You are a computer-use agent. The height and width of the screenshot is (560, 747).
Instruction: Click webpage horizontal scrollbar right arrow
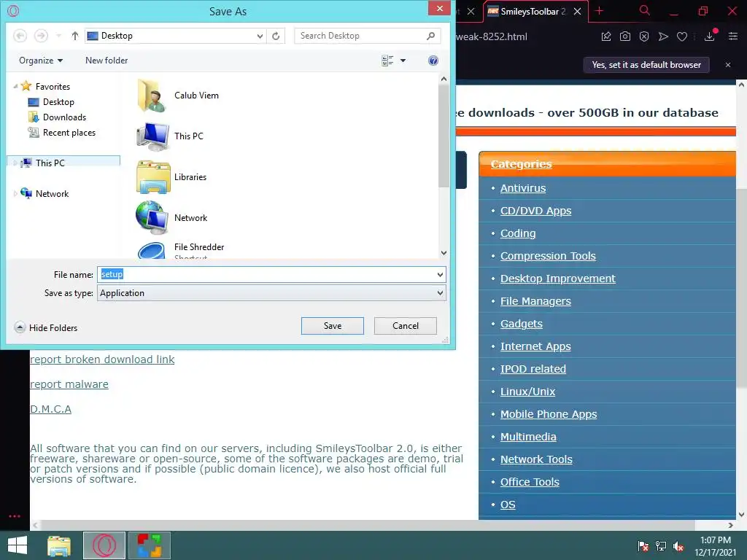point(730,525)
